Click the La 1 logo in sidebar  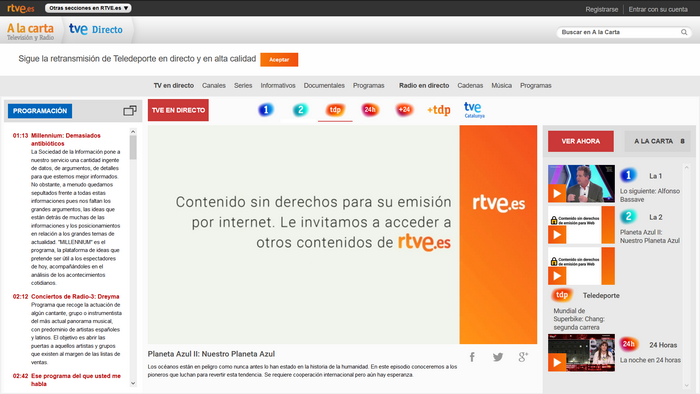click(x=628, y=175)
